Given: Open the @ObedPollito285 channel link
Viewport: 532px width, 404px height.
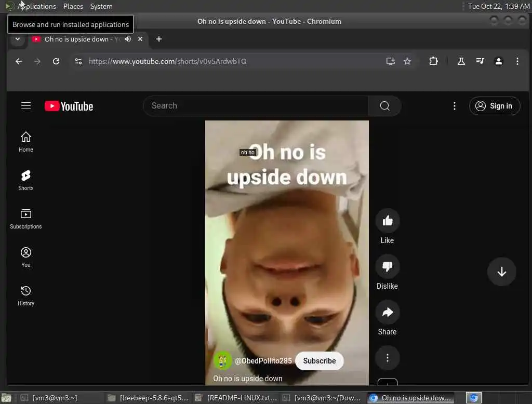Looking at the screenshot, I should pyautogui.click(x=263, y=361).
